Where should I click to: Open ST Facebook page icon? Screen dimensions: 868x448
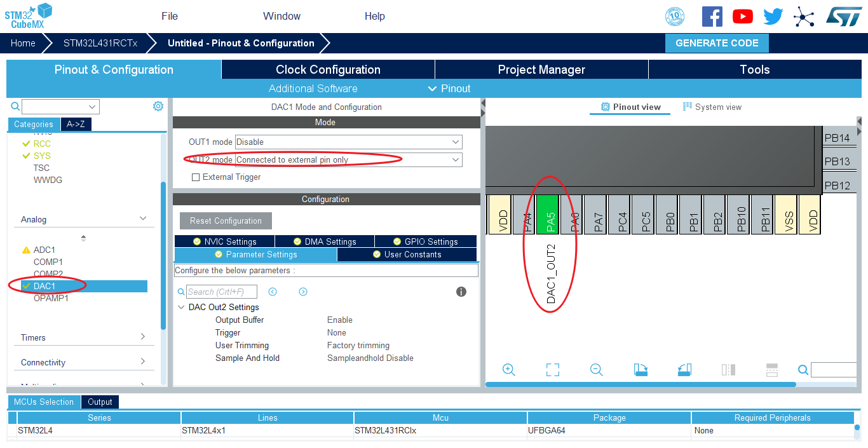pyautogui.click(x=712, y=17)
